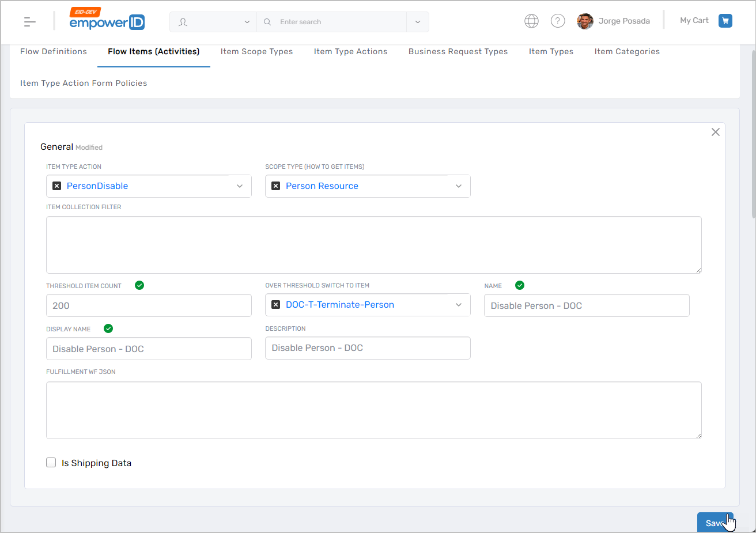
Task: Clear the Person Resource scope type selection
Action: [x=275, y=186]
